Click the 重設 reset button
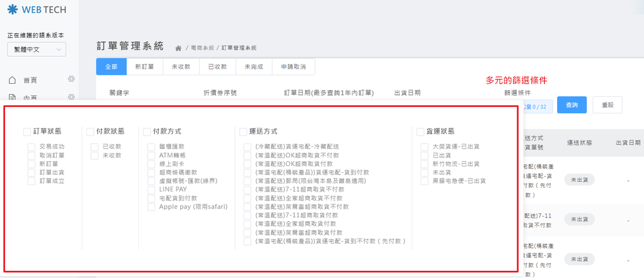 pos(607,105)
